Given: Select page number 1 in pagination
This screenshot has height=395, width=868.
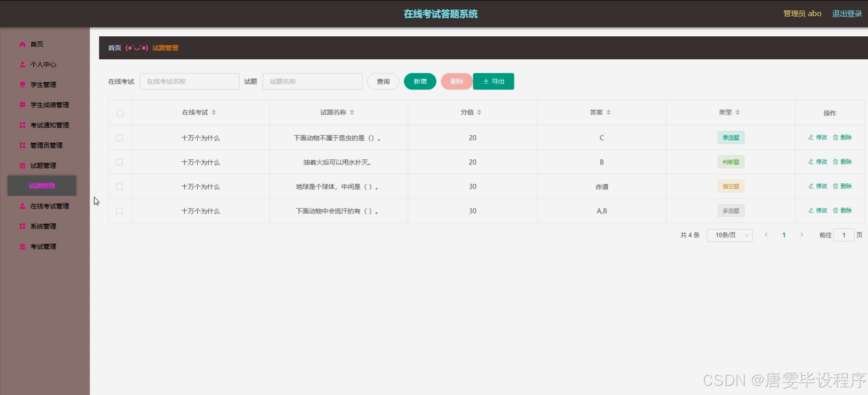Looking at the screenshot, I should tap(784, 235).
